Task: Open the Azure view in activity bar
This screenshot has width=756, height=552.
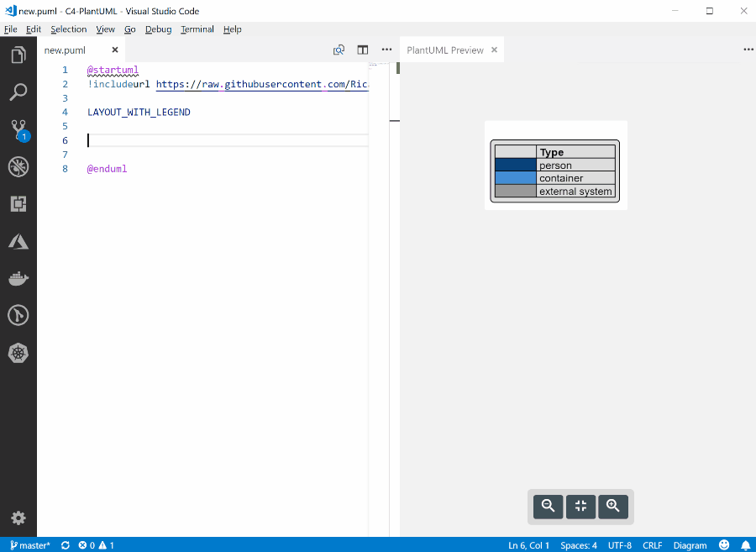Action: click(x=18, y=241)
